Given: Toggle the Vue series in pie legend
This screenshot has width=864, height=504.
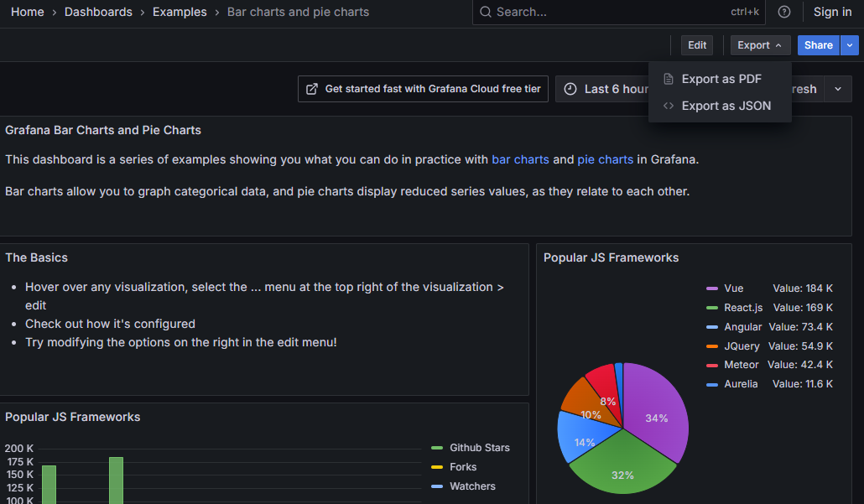Looking at the screenshot, I should (733, 288).
